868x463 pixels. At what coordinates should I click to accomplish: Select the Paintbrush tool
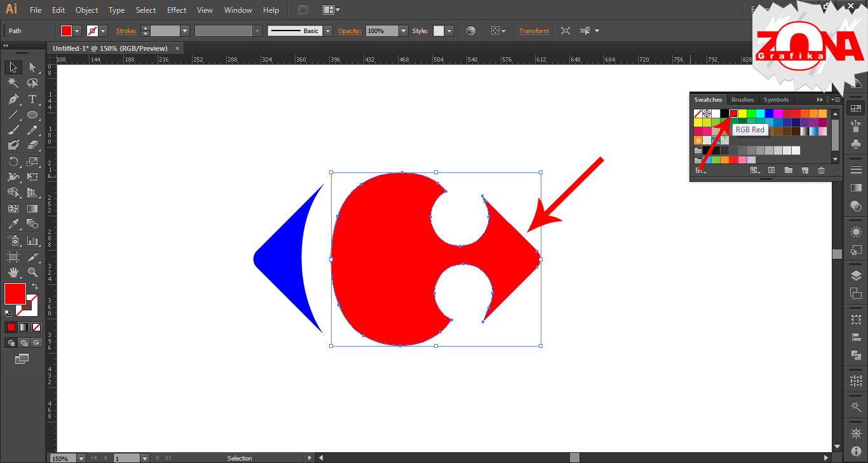pyautogui.click(x=13, y=130)
